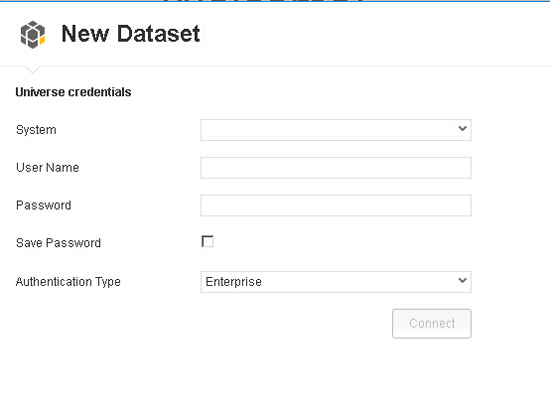Click the header separator line

[x=275, y=66]
